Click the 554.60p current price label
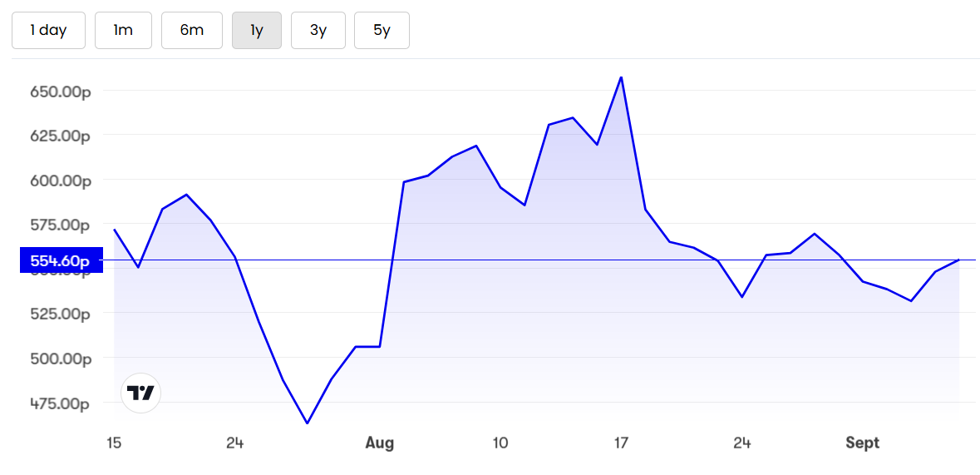980x475 pixels. 62,260
